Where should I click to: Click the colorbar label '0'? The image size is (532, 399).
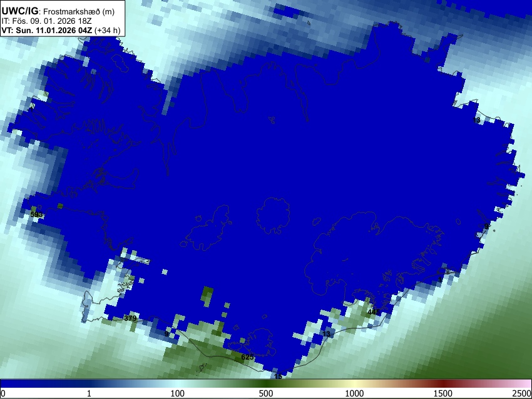tap(3, 393)
